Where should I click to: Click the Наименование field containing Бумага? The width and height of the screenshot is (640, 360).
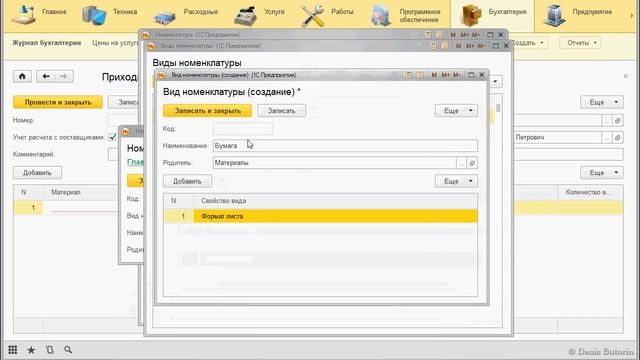point(345,146)
